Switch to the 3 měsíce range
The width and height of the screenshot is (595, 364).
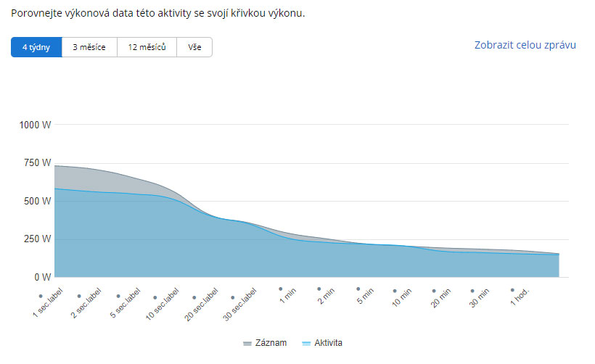(89, 48)
